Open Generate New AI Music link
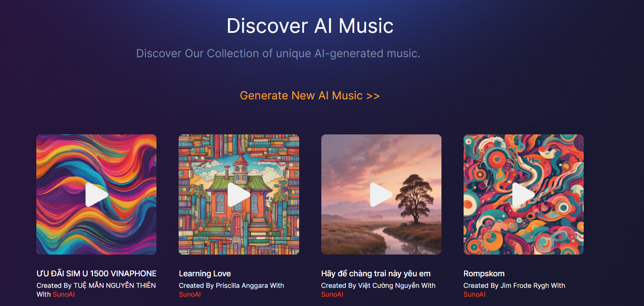Screen dimensions: 644x306 [x=310, y=95]
